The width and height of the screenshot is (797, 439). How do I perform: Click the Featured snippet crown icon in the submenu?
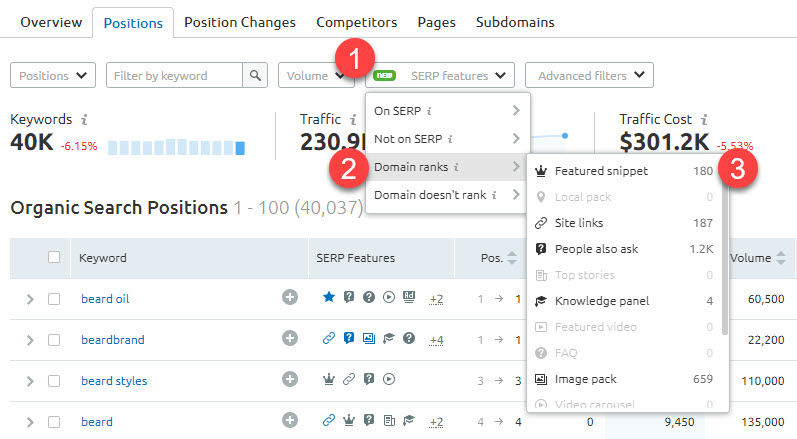[541, 171]
